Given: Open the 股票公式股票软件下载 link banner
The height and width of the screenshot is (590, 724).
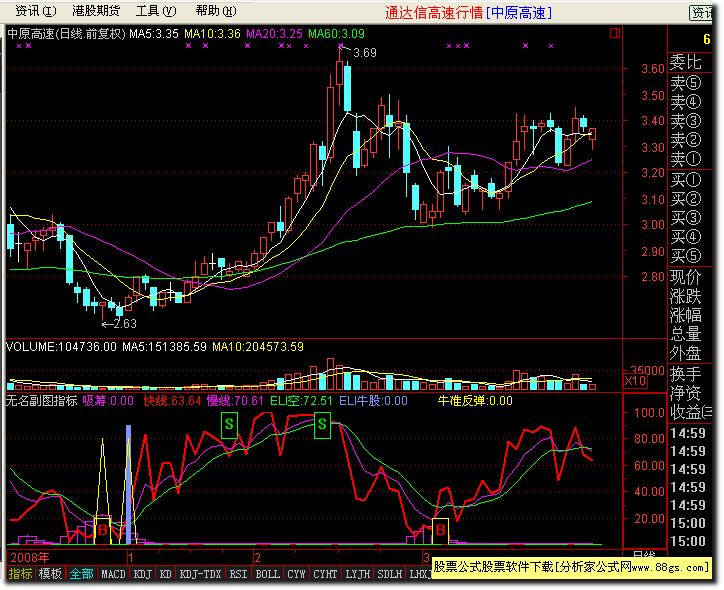Looking at the screenshot, I should point(571,567).
